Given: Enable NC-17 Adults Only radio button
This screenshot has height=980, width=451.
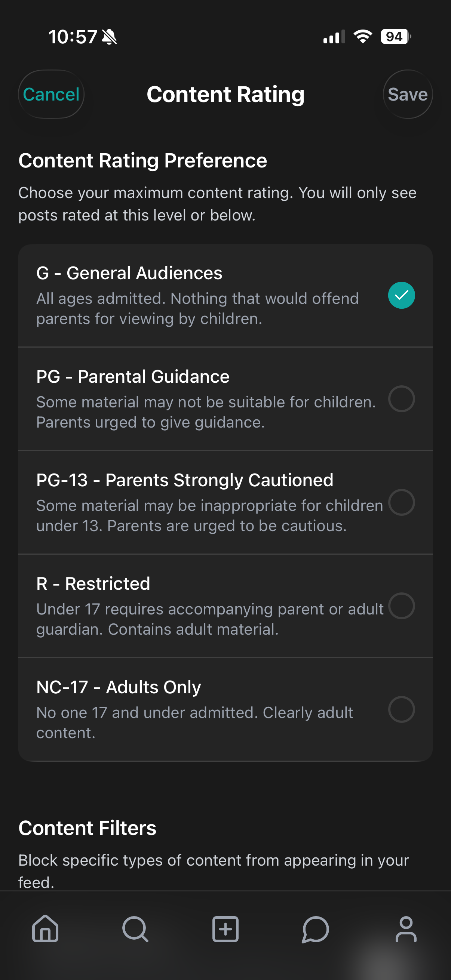Looking at the screenshot, I should click(401, 709).
